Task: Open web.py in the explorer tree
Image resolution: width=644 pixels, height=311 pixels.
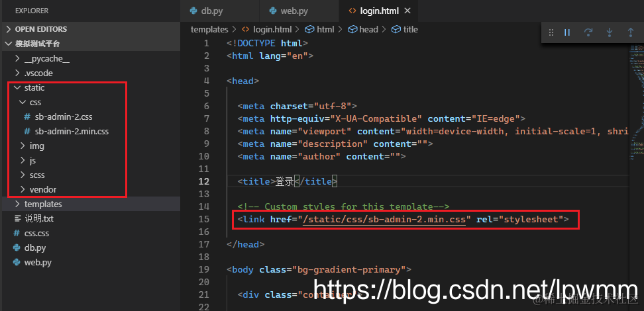Action: click(90, 262)
